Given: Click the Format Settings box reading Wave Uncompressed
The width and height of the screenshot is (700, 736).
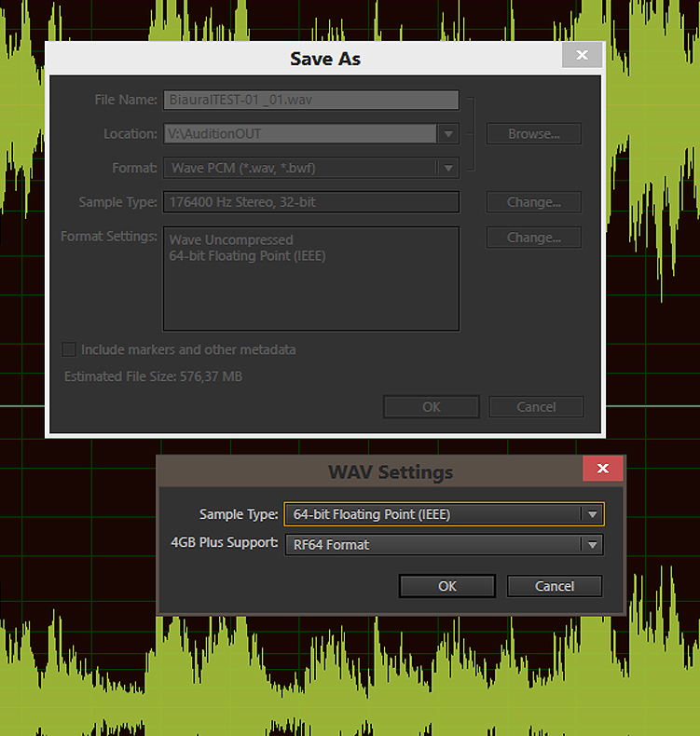Looking at the screenshot, I should point(310,279).
